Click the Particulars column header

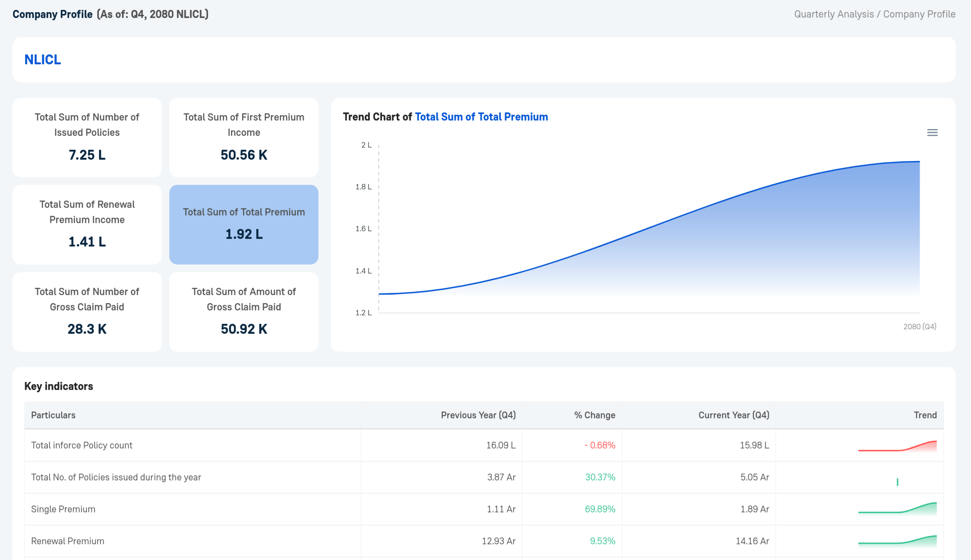coord(53,415)
